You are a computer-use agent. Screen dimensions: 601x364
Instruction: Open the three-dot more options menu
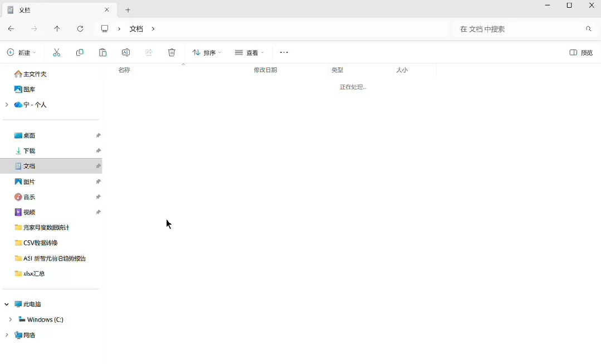[x=284, y=52]
